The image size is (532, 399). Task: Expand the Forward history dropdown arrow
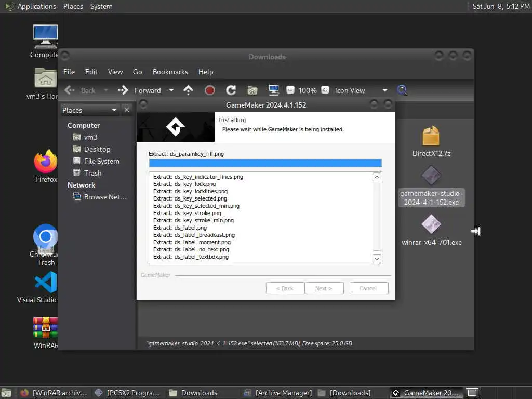[171, 90]
